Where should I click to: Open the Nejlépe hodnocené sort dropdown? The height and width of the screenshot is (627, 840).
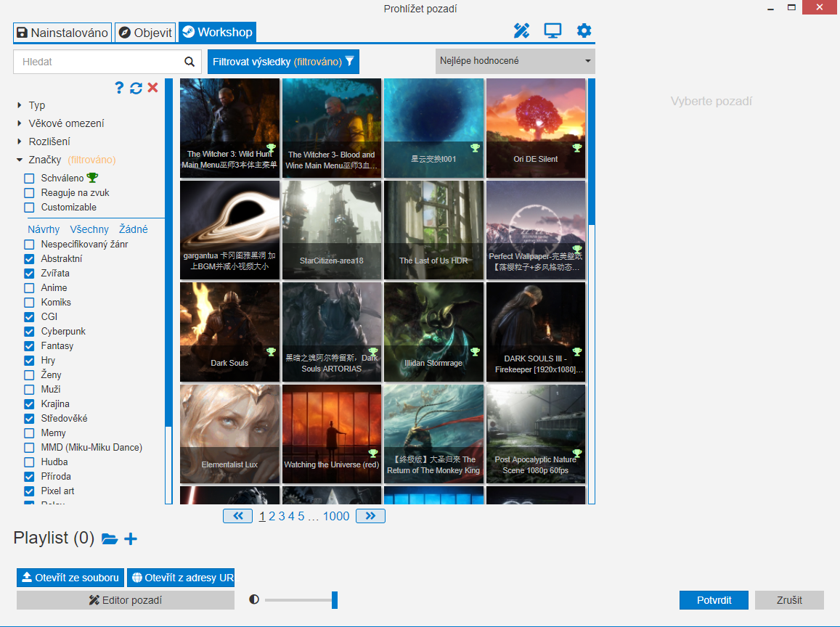pos(515,62)
